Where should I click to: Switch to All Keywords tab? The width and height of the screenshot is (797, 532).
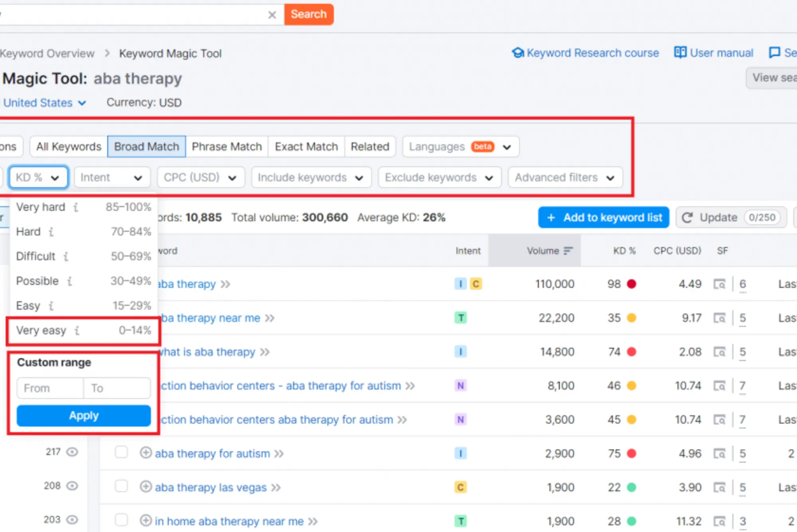coord(69,147)
